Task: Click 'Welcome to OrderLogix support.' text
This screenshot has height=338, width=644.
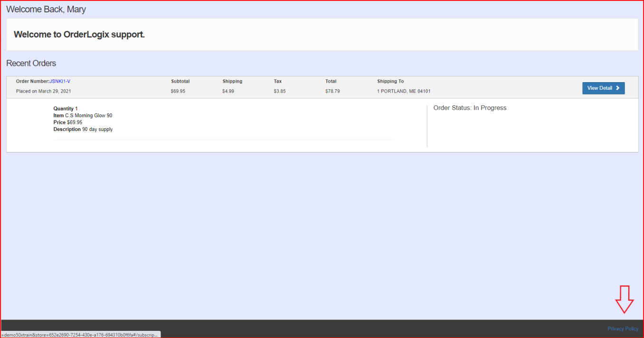Action: [79, 34]
